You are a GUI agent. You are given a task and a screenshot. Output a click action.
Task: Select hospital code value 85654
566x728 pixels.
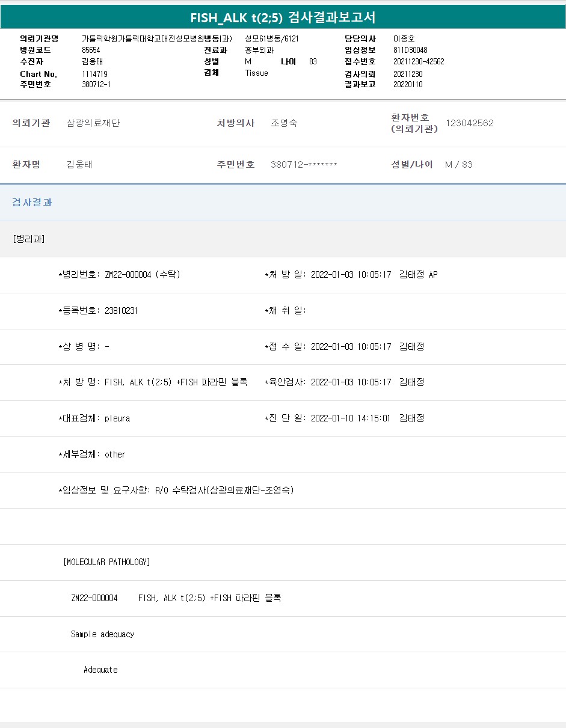pos(91,50)
